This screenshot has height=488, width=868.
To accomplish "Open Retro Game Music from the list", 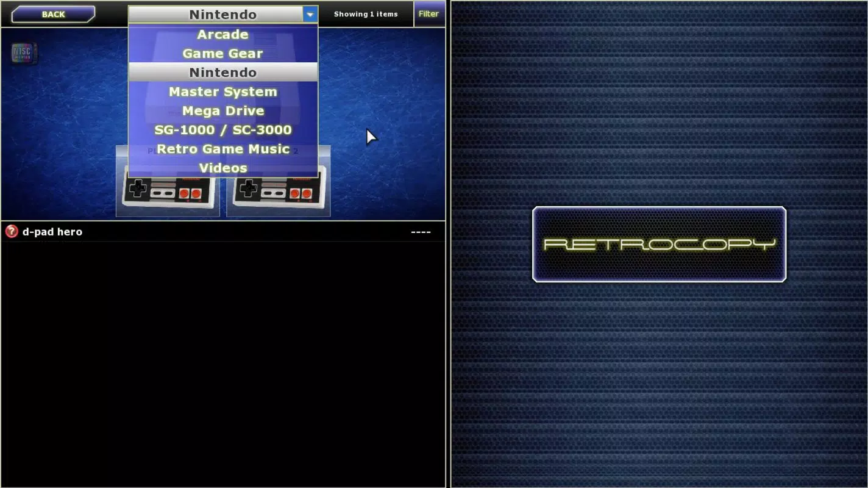I will coord(223,149).
